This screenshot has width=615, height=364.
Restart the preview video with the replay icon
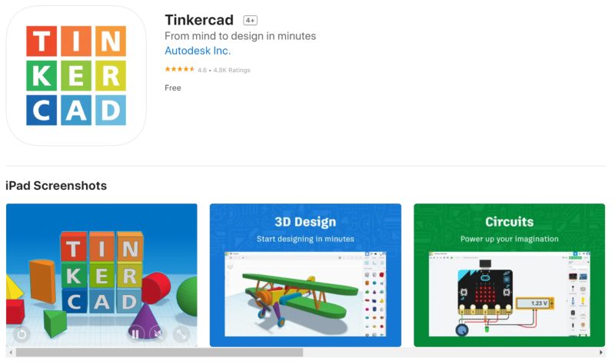[22, 334]
